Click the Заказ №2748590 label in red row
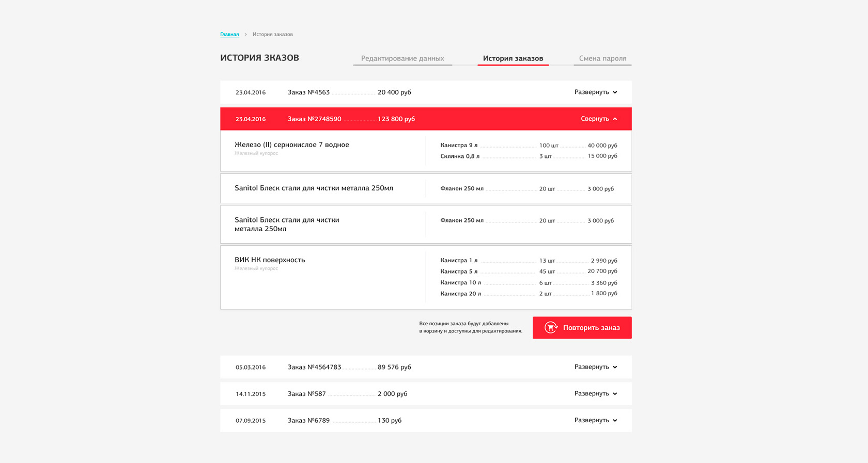 (x=314, y=119)
